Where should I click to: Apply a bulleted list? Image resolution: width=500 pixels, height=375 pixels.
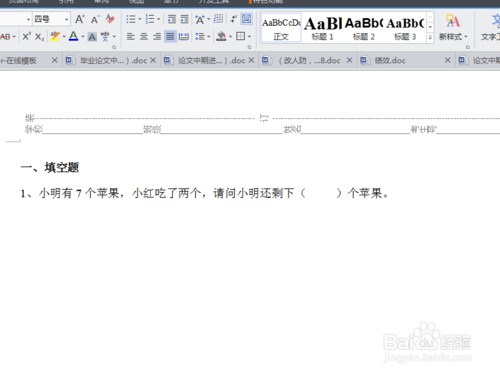[131, 19]
